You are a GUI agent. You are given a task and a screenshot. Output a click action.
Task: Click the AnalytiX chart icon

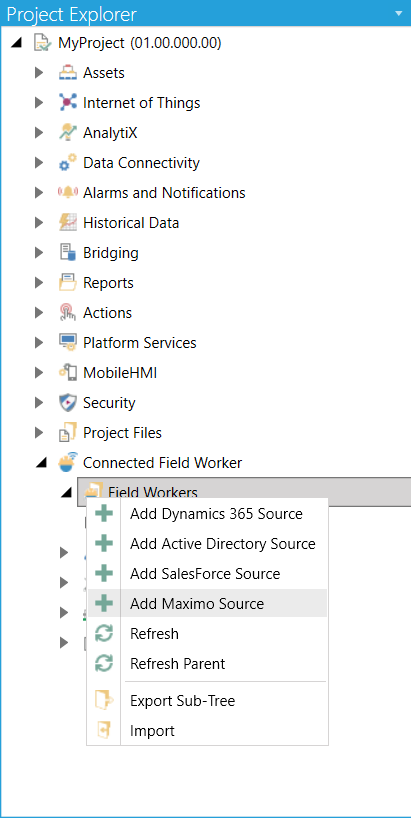click(x=68, y=133)
